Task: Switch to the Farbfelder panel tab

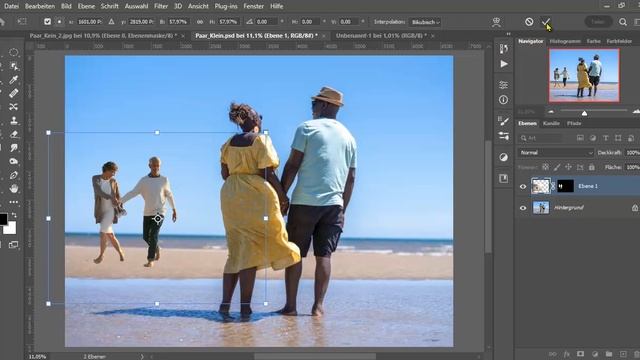Action: click(619, 41)
